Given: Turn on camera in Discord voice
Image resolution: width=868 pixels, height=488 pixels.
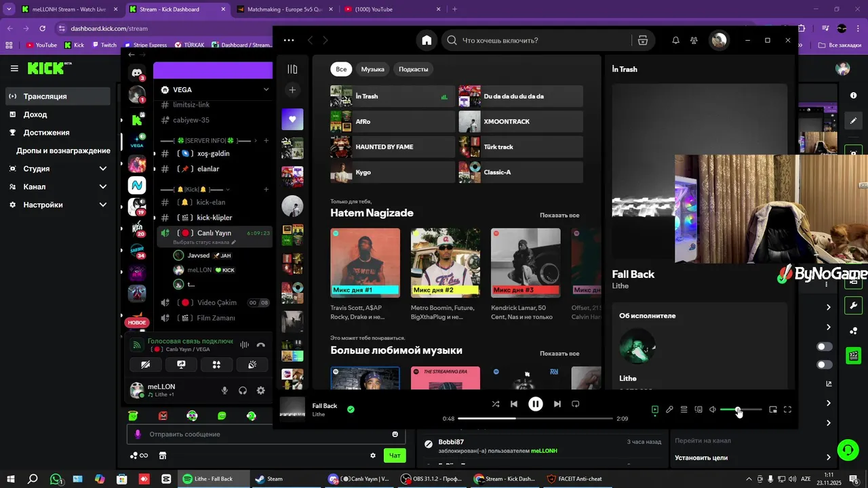Looking at the screenshot, I should pyautogui.click(x=146, y=365).
